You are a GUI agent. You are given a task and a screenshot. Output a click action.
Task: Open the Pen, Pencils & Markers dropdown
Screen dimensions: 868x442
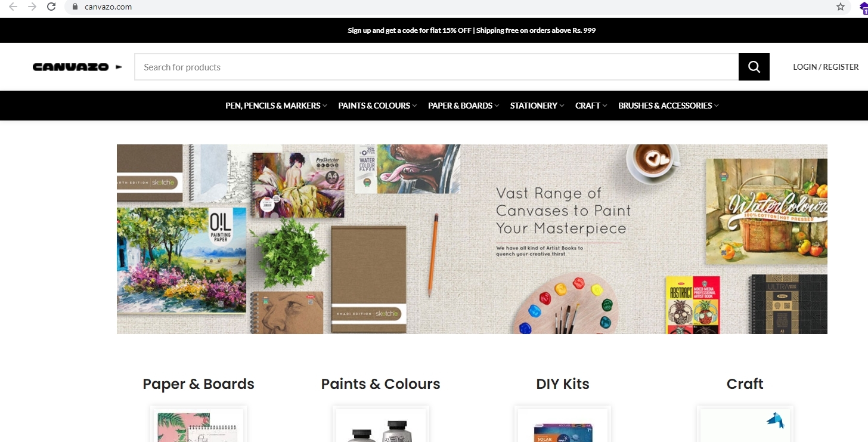276,106
